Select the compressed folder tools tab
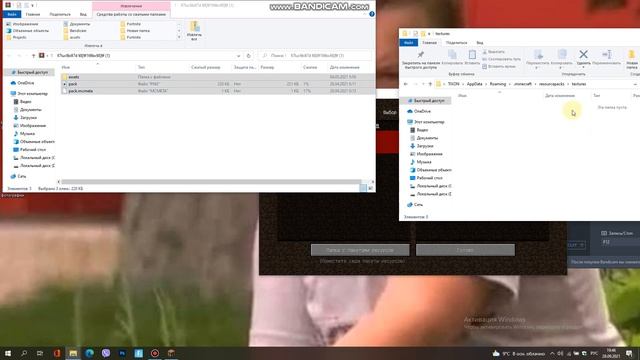This screenshot has height=360, width=640. 131,14
